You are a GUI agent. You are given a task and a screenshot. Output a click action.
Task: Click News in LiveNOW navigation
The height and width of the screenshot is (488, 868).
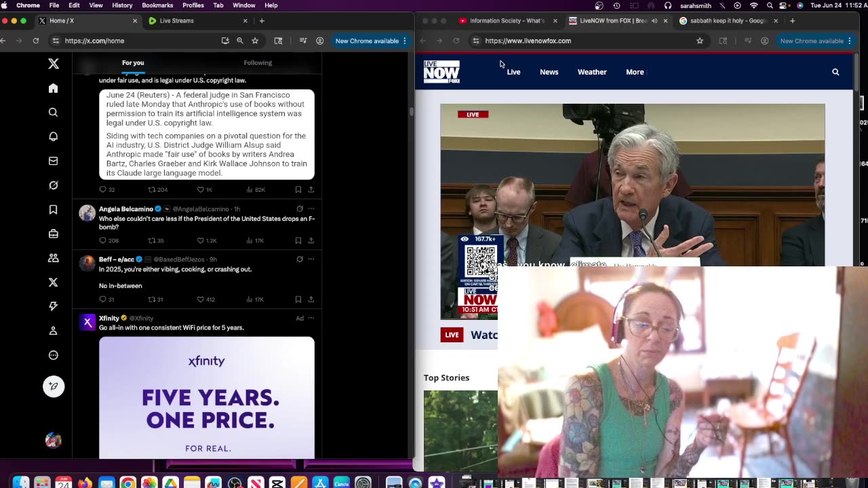[549, 72]
